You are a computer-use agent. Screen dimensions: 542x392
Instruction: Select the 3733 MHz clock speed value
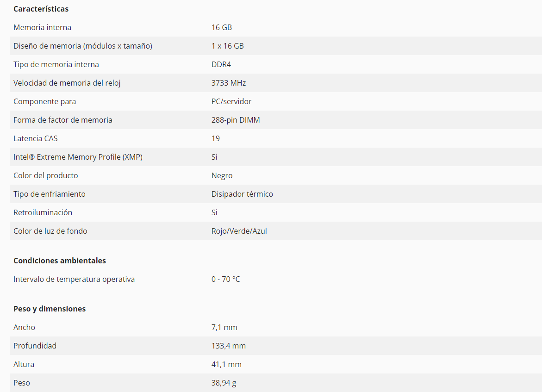click(x=229, y=83)
